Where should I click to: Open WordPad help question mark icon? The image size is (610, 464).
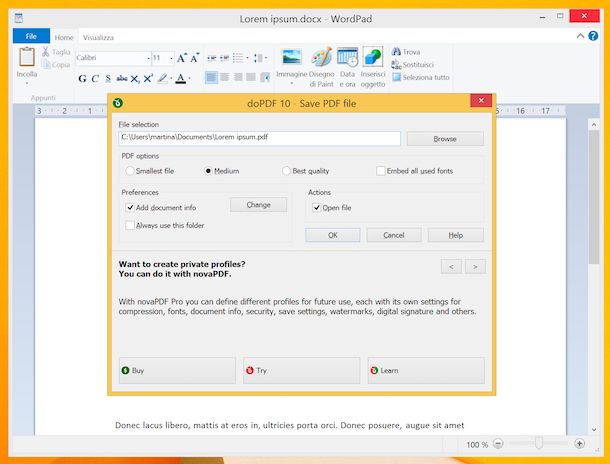(x=593, y=36)
